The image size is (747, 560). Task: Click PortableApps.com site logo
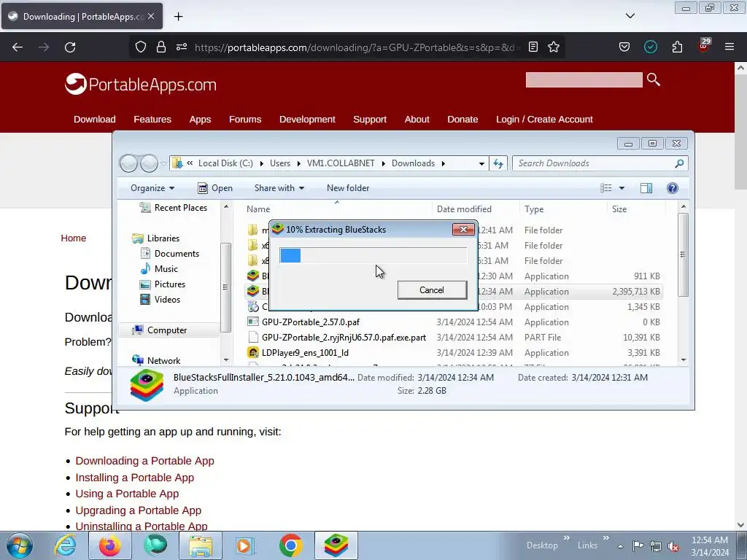point(141,85)
